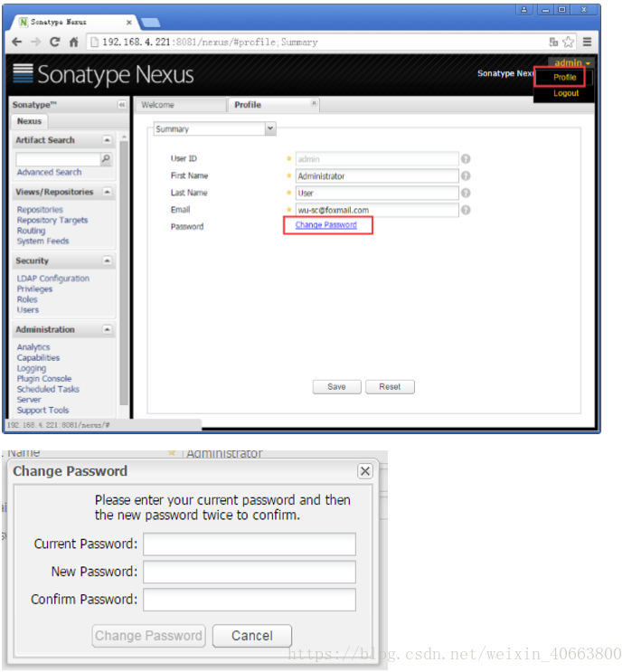Select the Nexus sidebar tab

coord(29,121)
